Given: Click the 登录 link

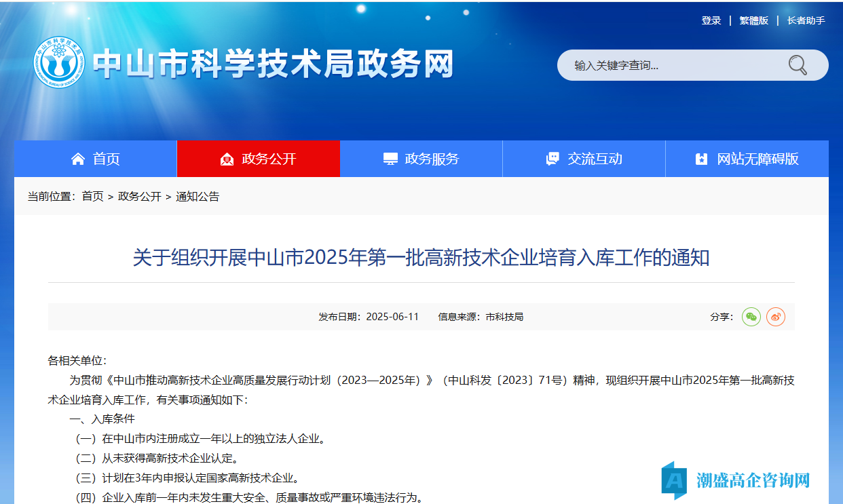Looking at the screenshot, I should coord(711,20).
